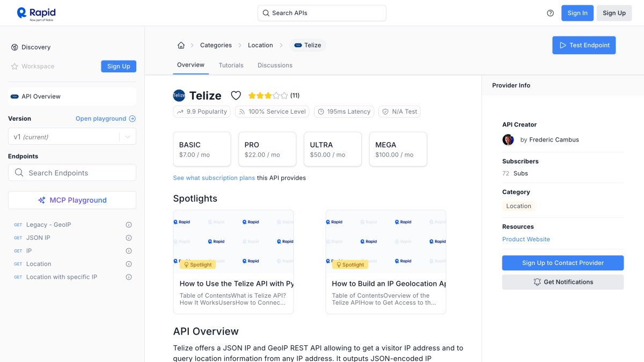Click info icon for JSON IP endpoint

(129, 238)
